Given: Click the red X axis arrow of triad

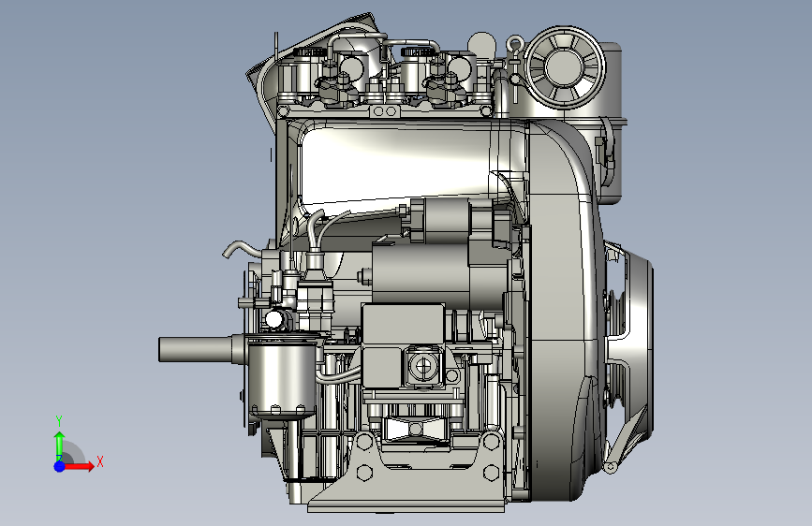Looking at the screenshot, I should 79,466.
